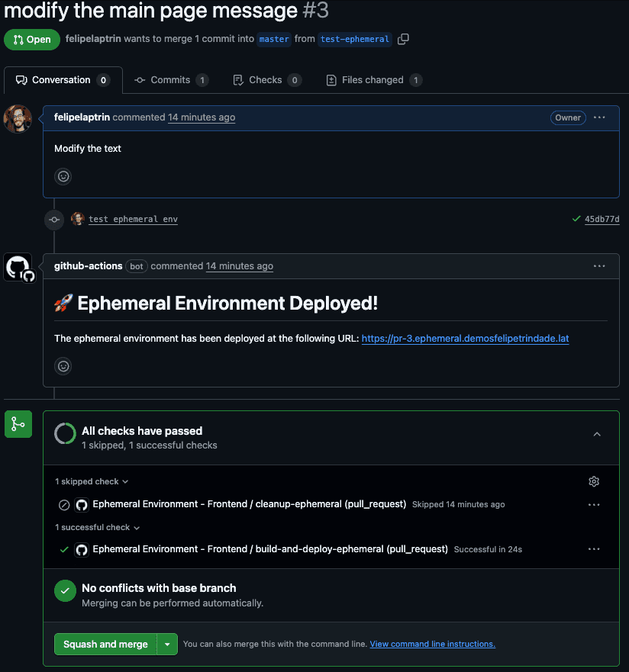Image resolution: width=629 pixels, height=672 pixels.
Task: Open options menu on github-actions comment
Action: [x=599, y=266]
